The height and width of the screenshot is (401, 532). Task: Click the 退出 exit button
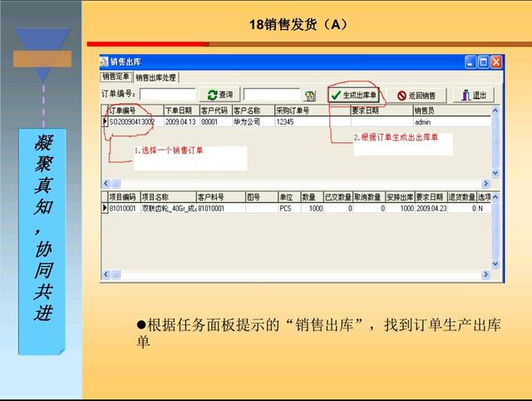474,95
